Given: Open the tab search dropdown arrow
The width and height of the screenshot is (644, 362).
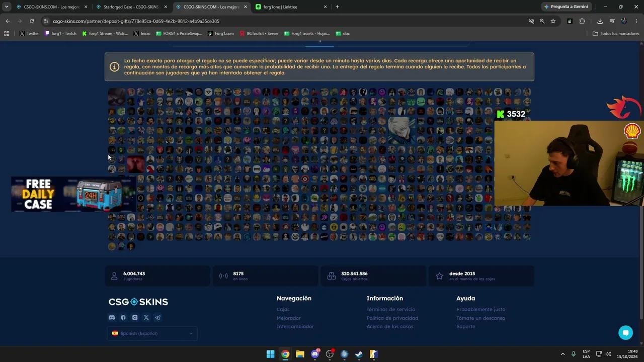Looking at the screenshot, I should (x=7, y=7).
